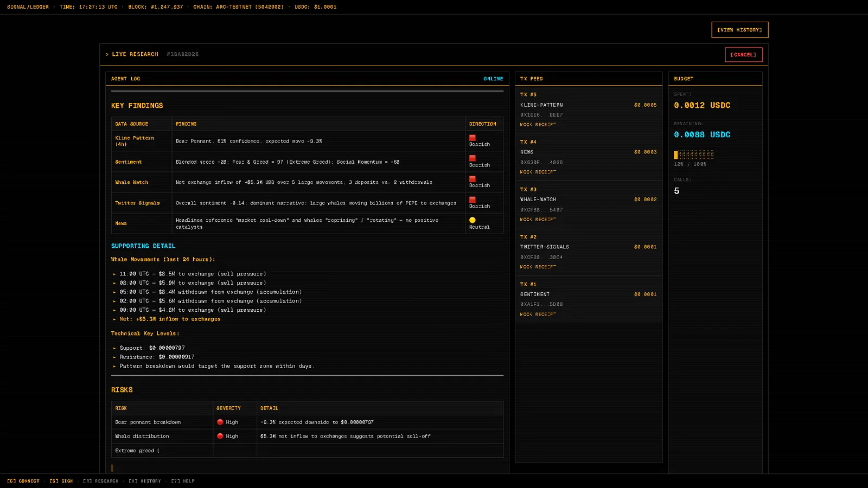Click the Support: $0.00000797 line

pos(152,348)
